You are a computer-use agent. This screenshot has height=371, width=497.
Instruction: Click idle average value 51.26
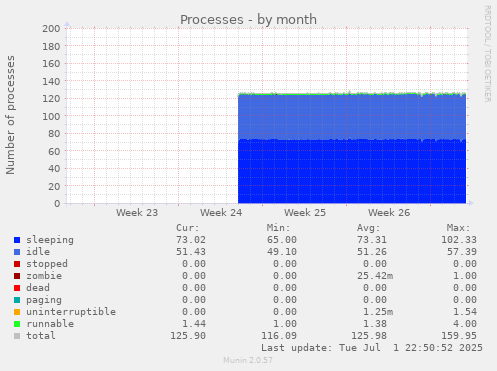[x=372, y=252]
